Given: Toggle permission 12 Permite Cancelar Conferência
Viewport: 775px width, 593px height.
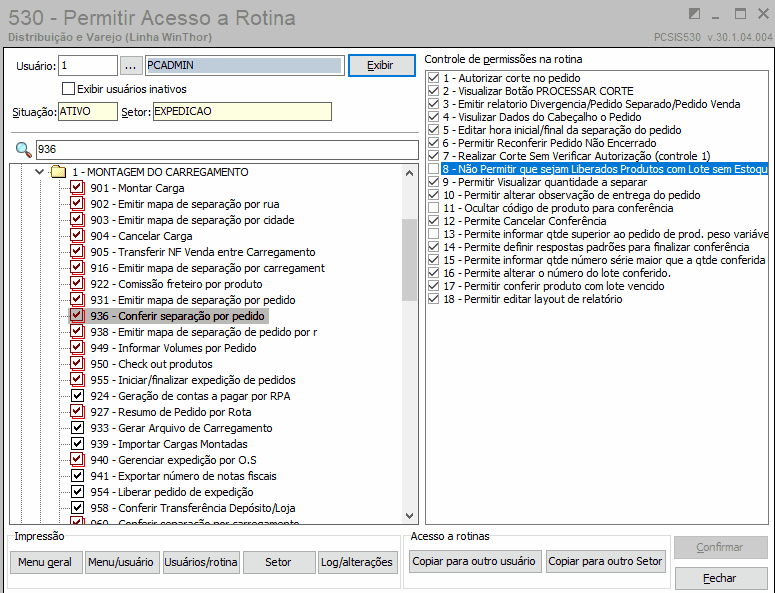Looking at the screenshot, I should (x=433, y=221).
